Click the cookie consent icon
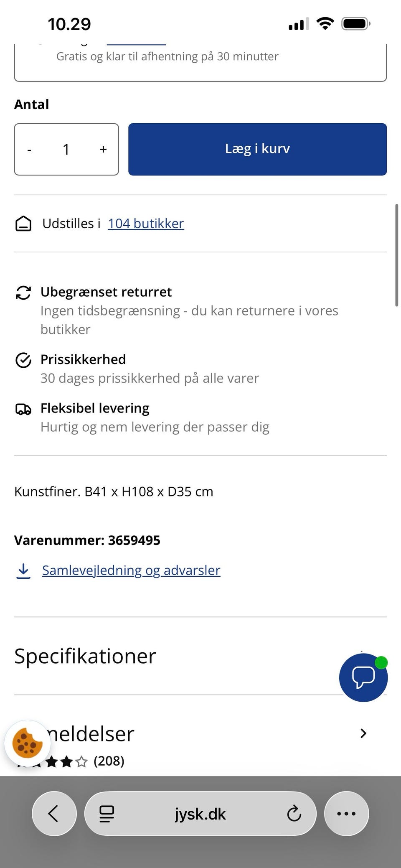Screen dimensions: 401x868 [28, 742]
